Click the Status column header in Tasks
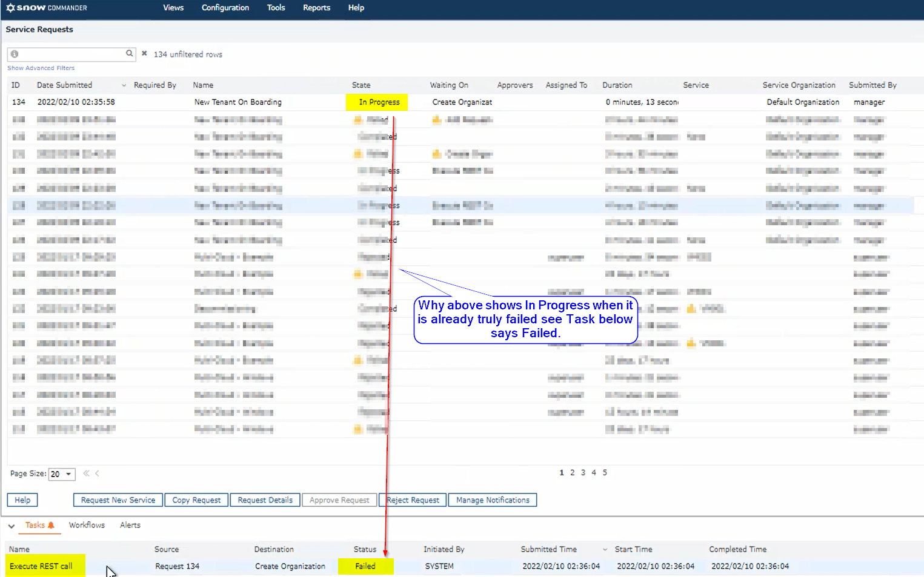This screenshot has width=924, height=577. [365, 550]
